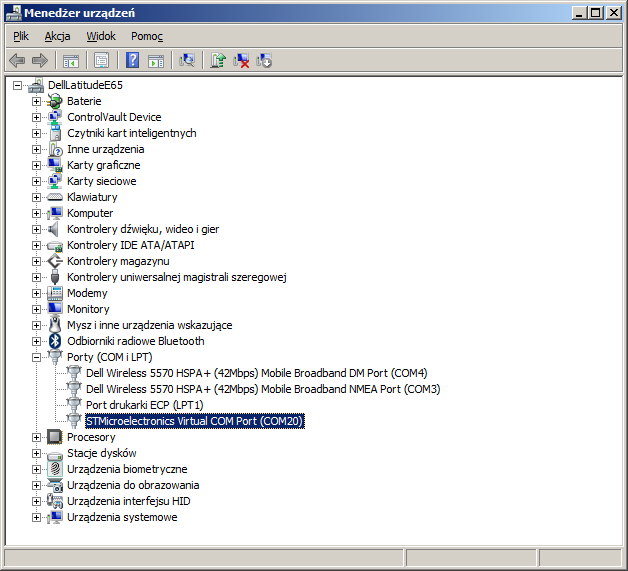Click the Inne urządzenia question mark icon

tap(55, 149)
